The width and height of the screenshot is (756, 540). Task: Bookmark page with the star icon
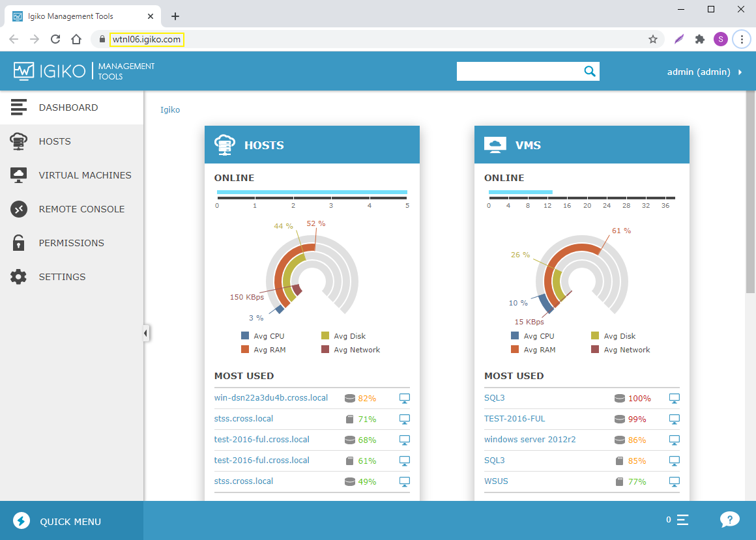[653, 40]
